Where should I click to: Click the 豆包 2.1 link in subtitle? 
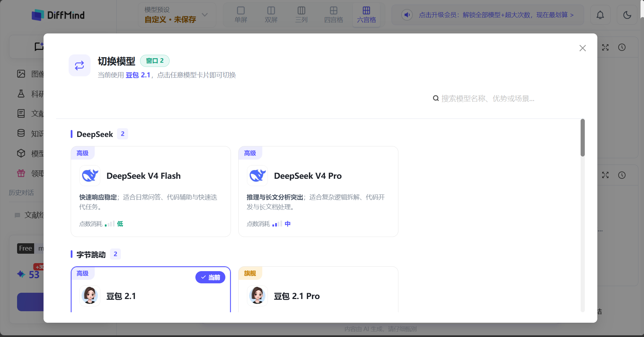point(138,75)
